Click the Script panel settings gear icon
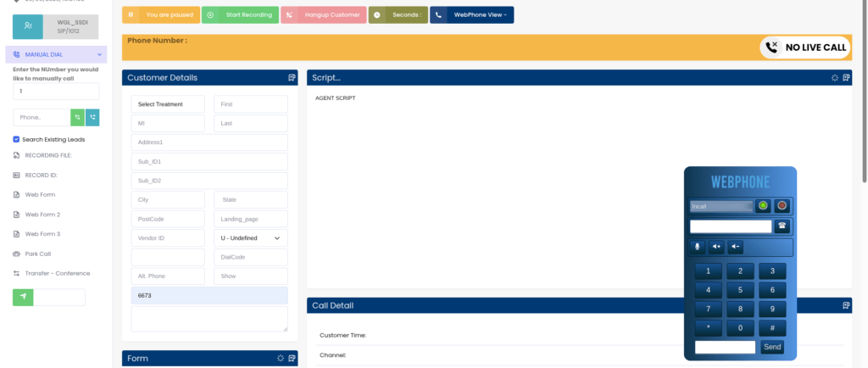This screenshot has width=868, height=368. pyautogui.click(x=835, y=78)
